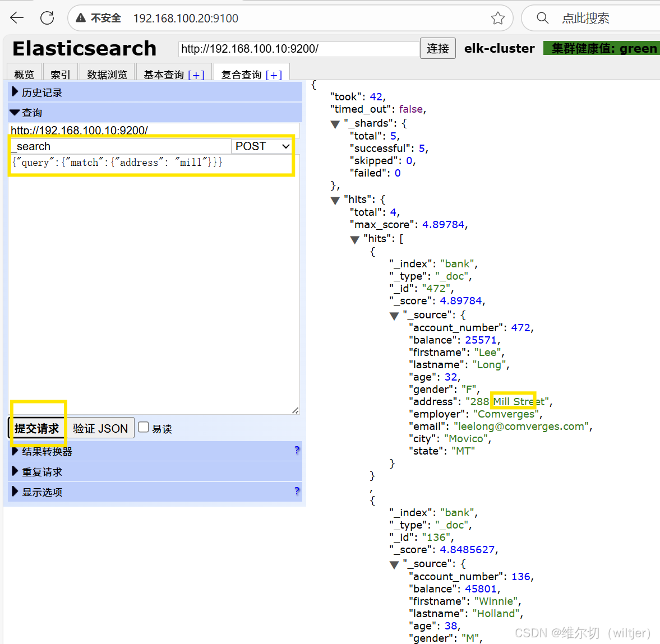Expand the 历史记录 section
Image resolution: width=660 pixels, height=644 pixels.
[x=155, y=92]
